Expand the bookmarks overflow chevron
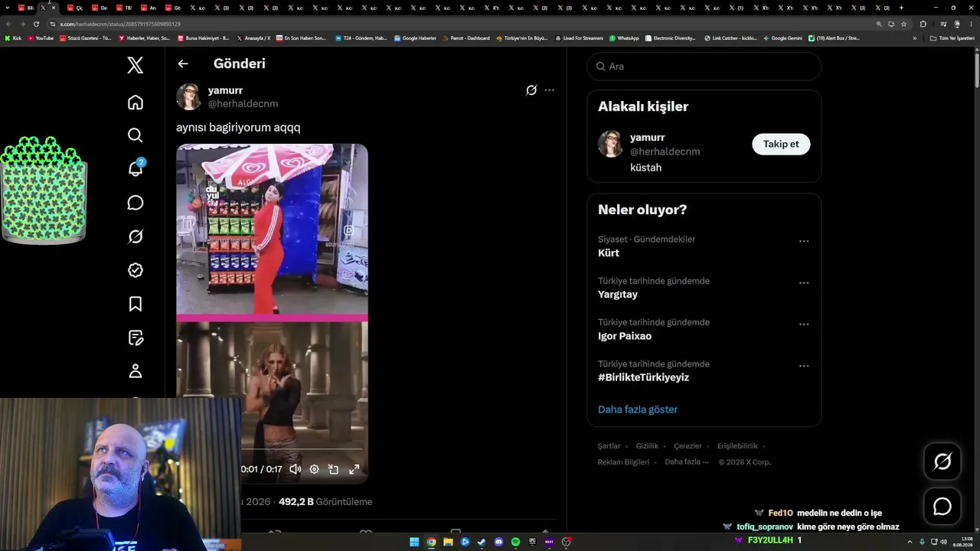 click(914, 38)
